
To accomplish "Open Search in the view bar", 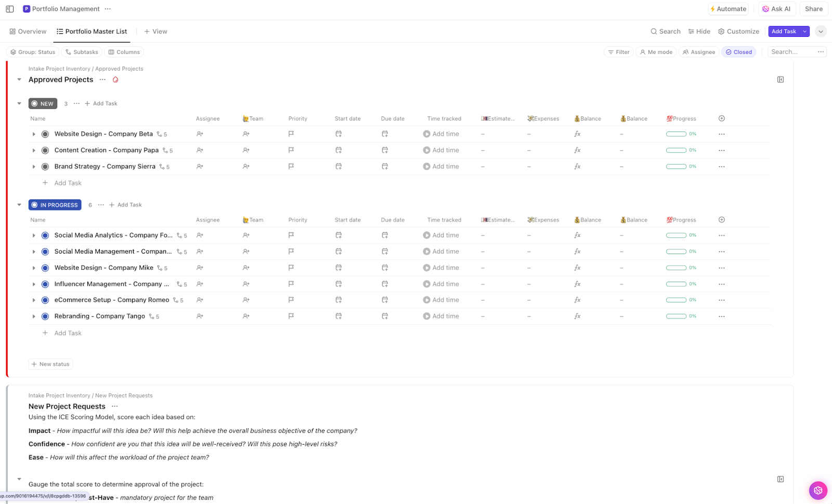I will tap(666, 32).
